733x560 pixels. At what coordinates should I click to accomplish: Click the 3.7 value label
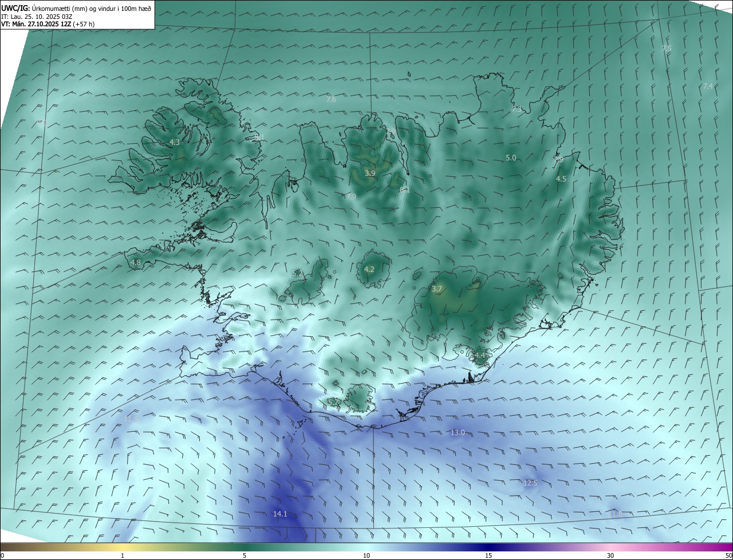click(x=437, y=289)
